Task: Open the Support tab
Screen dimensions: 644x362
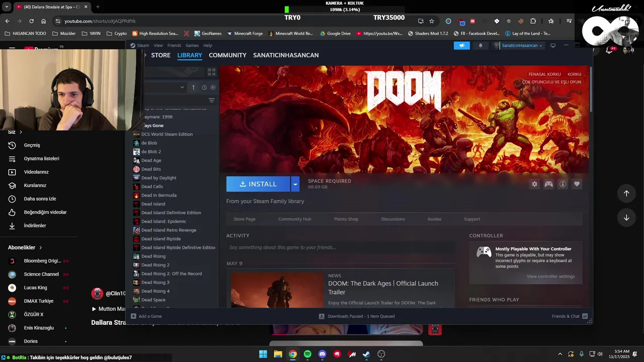Action: pyautogui.click(x=472, y=219)
